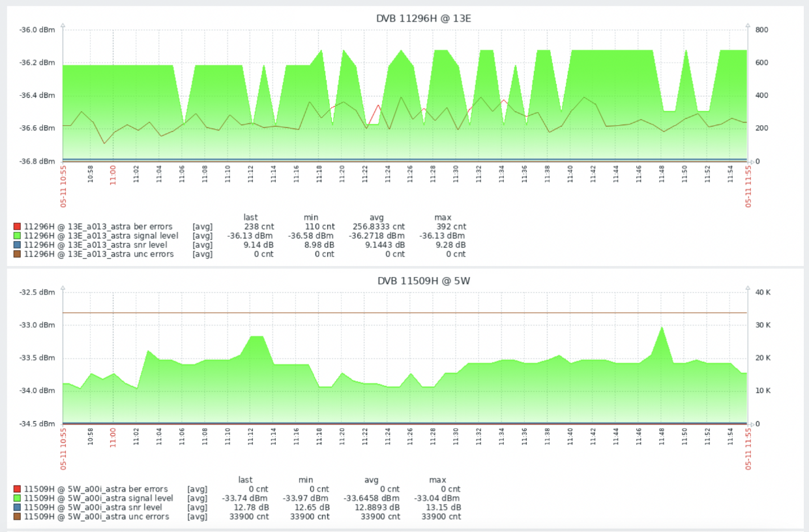Click the blue snr level swatch for 11509H @ 5W

click(x=17, y=508)
